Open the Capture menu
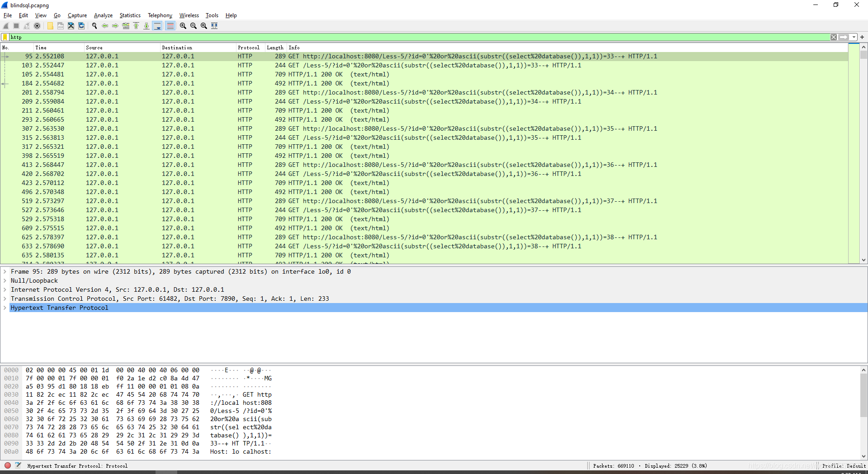Viewport: 868px width, 474px height. [77, 15]
